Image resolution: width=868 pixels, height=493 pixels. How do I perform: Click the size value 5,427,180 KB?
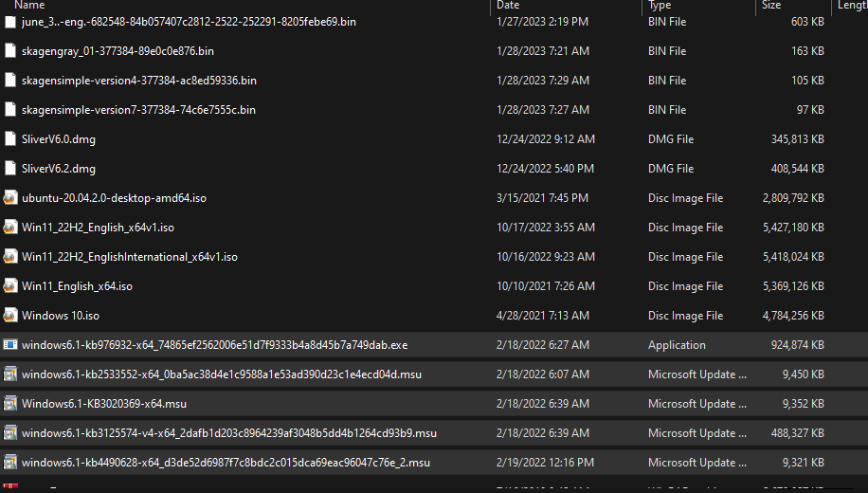click(x=793, y=228)
